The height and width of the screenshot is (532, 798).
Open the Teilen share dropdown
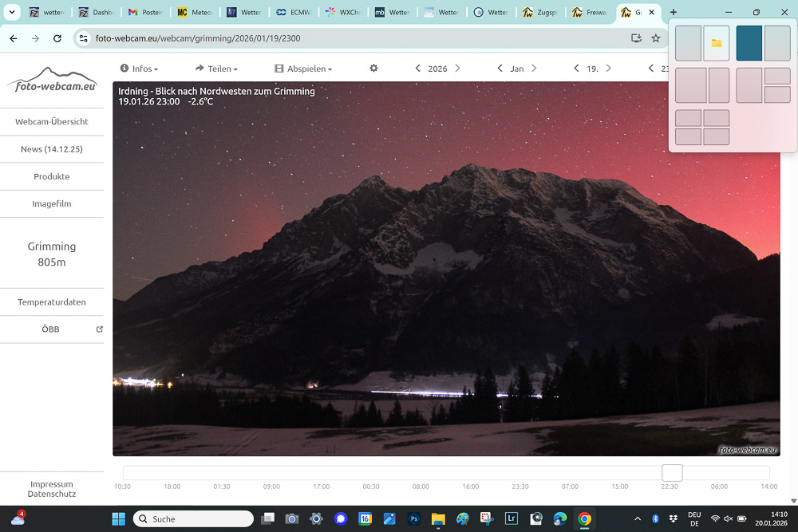click(216, 69)
